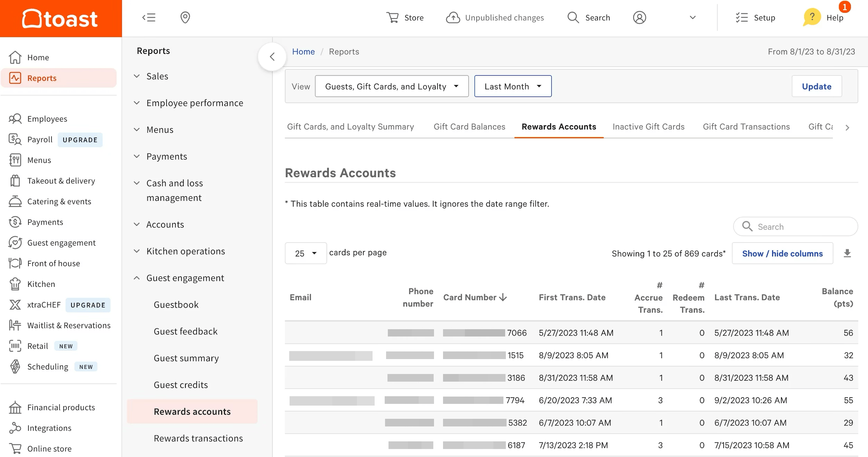This screenshot has height=457, width=868.
Task: Open Payments in the left sidebar
Action: (45, 222)
